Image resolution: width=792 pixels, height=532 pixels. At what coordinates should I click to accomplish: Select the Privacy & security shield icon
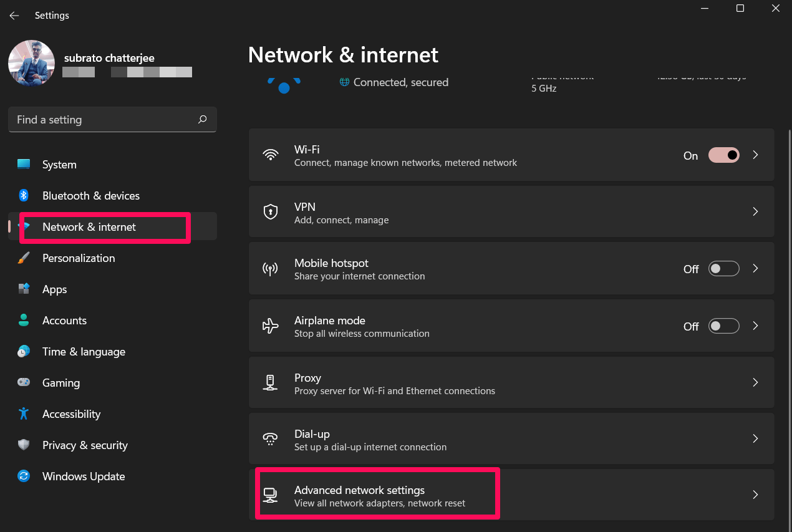24,445
